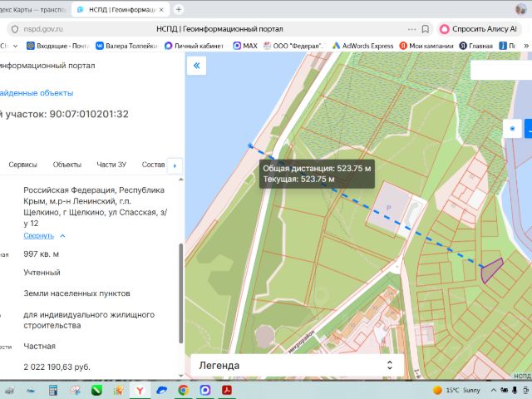Open the Личный кабинет bookmark
Viewport: 532px width, 399px height.
(x=194, y=46)
